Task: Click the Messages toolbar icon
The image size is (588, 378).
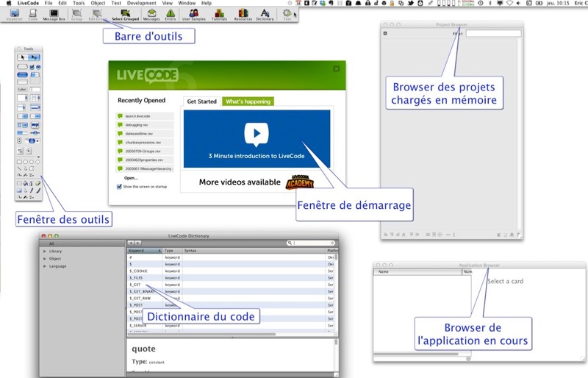Action: 151,14
